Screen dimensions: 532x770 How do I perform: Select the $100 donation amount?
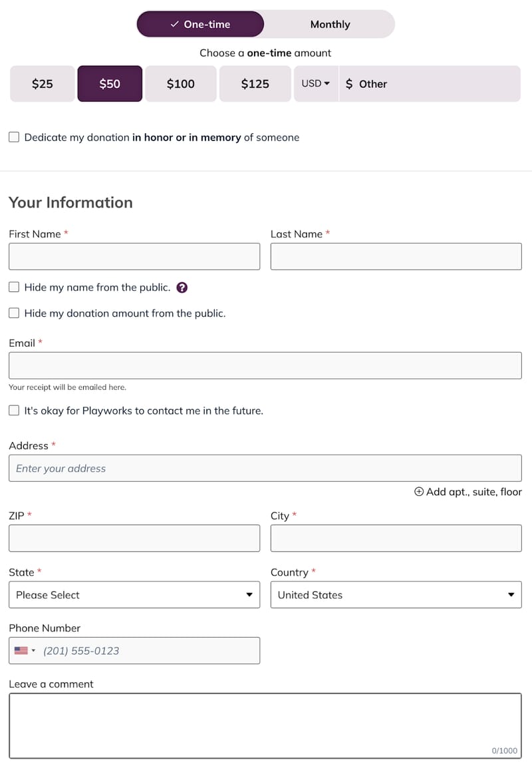click(x=180, y=84)
